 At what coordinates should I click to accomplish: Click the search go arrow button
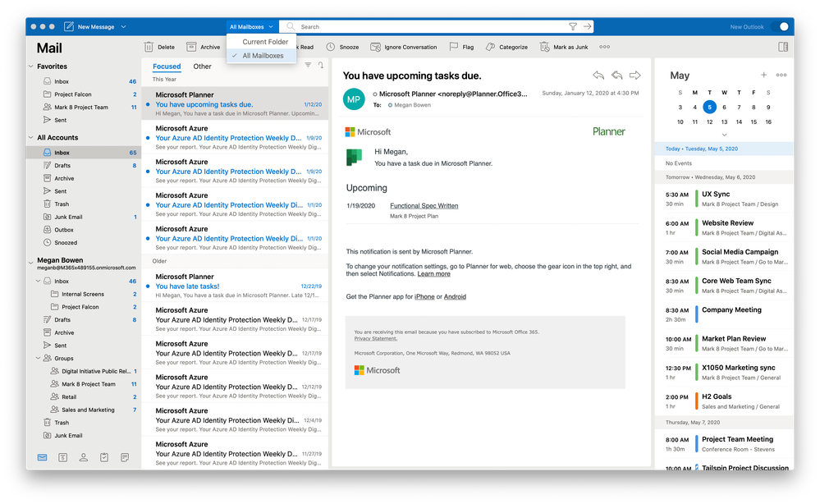click(587, 26)
